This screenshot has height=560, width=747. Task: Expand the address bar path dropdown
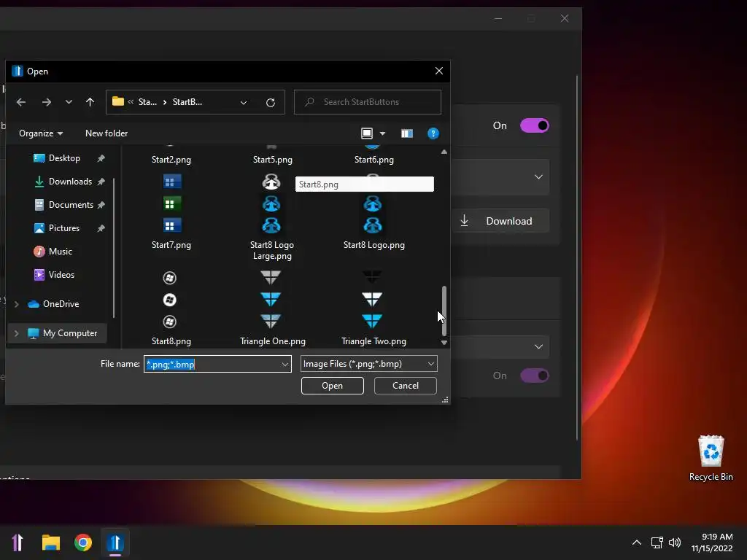click(244, 102)
